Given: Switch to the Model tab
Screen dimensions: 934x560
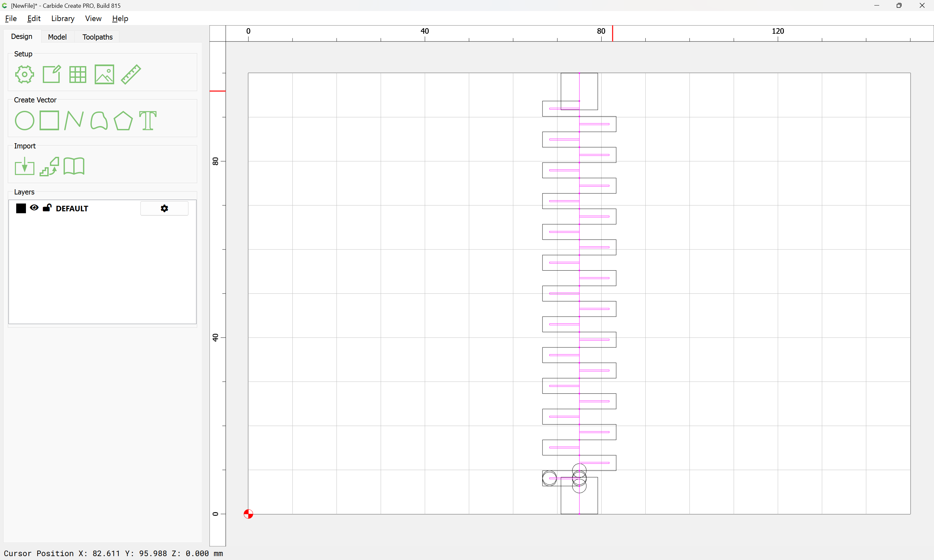Looking at the screenshot, I should (x=57, y=37).
